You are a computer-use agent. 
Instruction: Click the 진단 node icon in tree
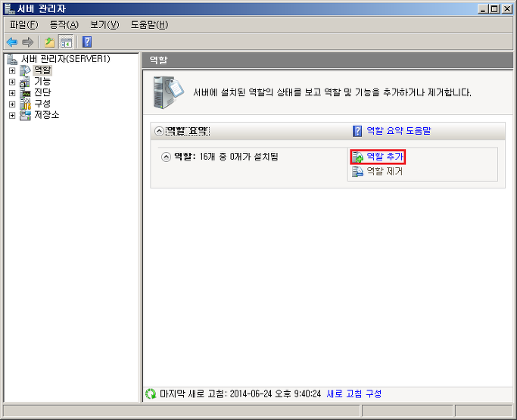[25, 93]
